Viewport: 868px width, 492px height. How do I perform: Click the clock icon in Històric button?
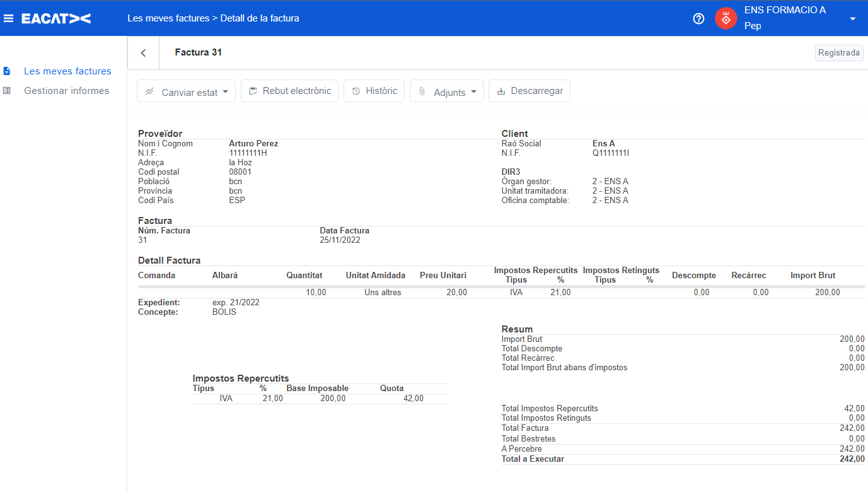(x=356, y=91)
